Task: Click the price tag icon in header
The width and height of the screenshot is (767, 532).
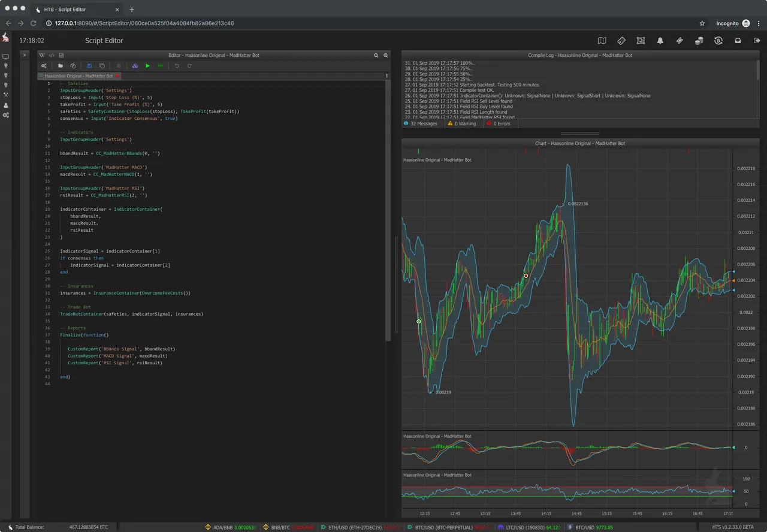Action: [x=680, y=41]
